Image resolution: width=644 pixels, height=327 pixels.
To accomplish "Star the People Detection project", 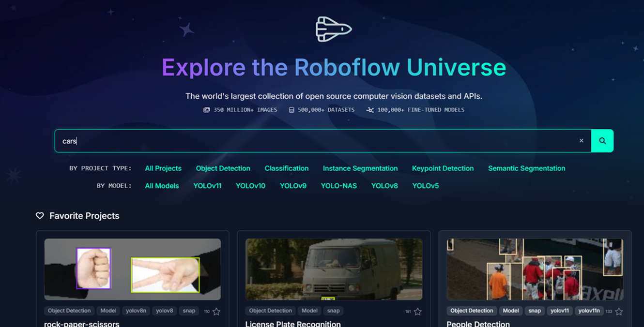I will pos(619,312).
